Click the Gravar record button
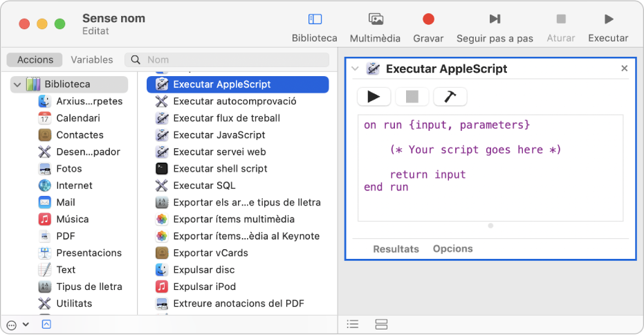The image size is (644, 335). tap(428, 20)
